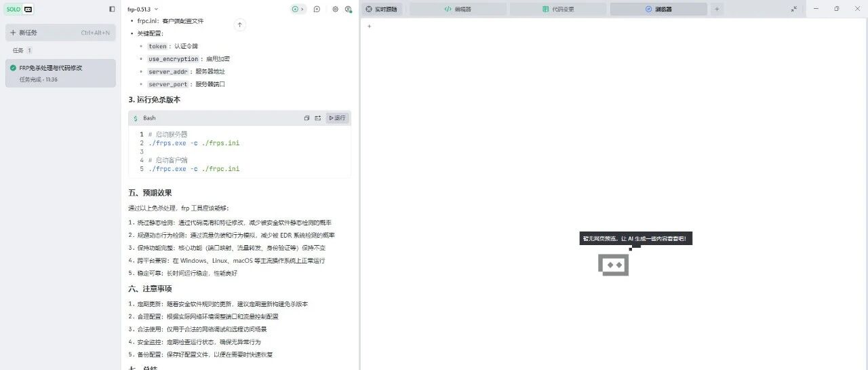Minimize the application window

(x=816, y=10)
